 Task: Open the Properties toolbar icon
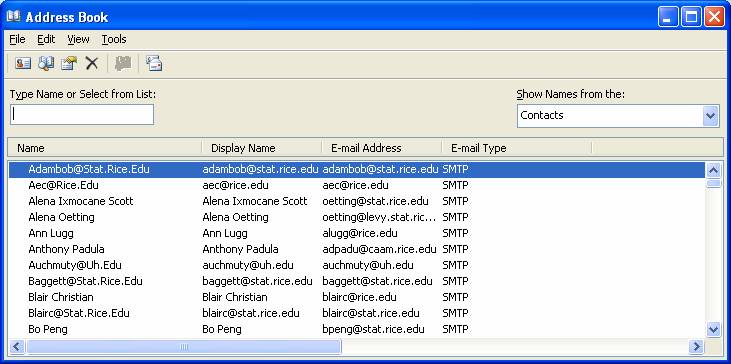(69, 63)
